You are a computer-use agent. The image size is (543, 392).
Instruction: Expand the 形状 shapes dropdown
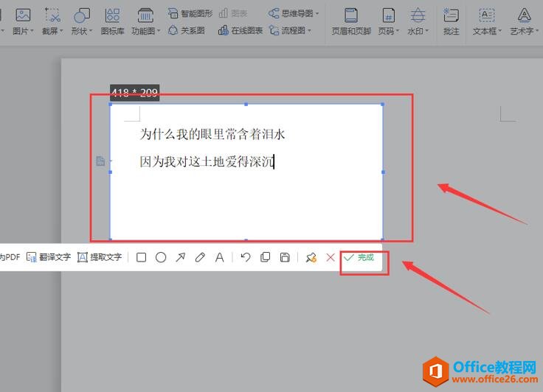pyautogui.click(x=81, y=31)
